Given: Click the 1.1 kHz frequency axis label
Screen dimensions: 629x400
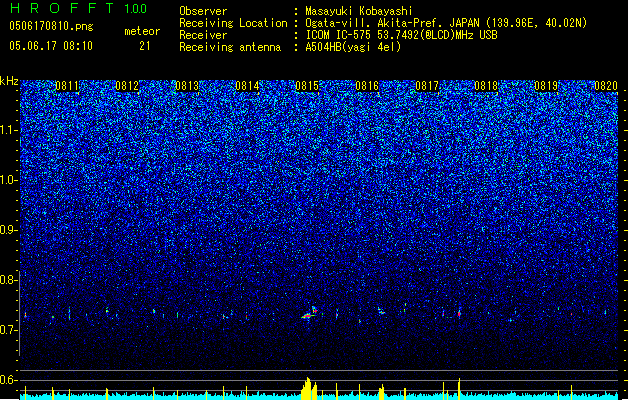Looking at the screenshot, I should pos(8,130).
